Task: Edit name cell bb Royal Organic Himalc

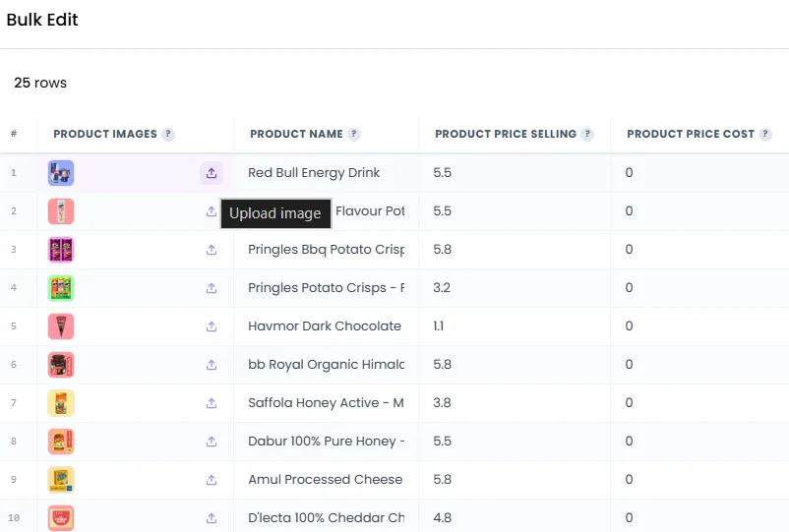Action: point(326,365)
